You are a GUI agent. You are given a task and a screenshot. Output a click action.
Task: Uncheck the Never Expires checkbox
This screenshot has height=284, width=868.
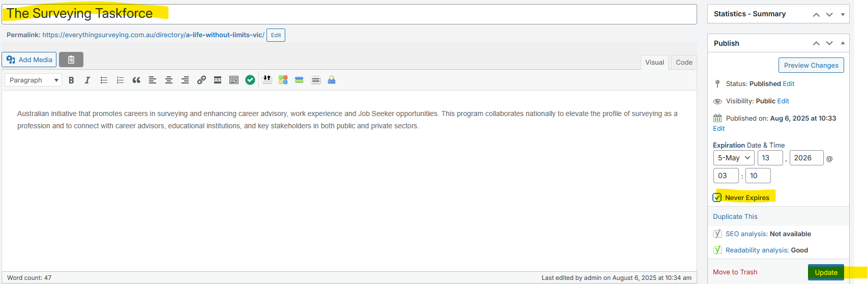[x=717, y=197]
